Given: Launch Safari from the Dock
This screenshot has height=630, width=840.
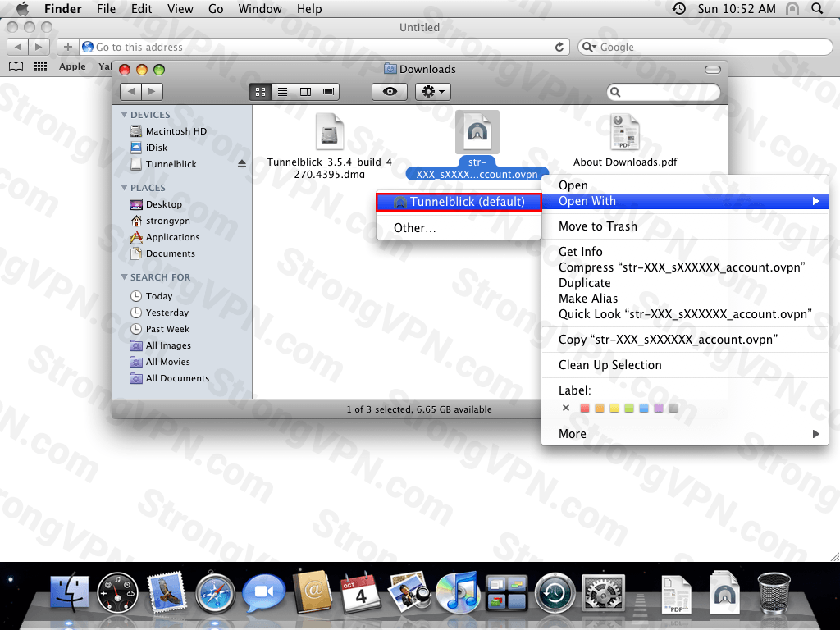Looking at the screenshot, I should click(x=215, y=593).
